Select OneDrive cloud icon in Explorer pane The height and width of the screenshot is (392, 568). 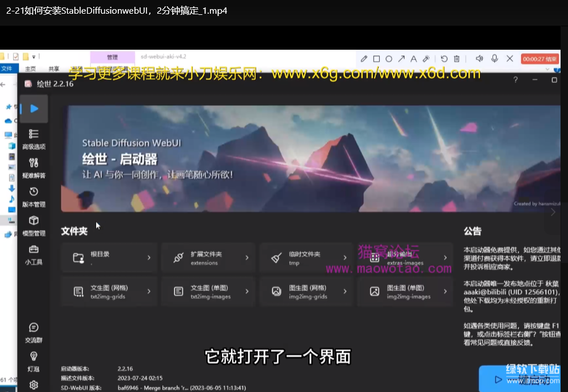point(9,121)
